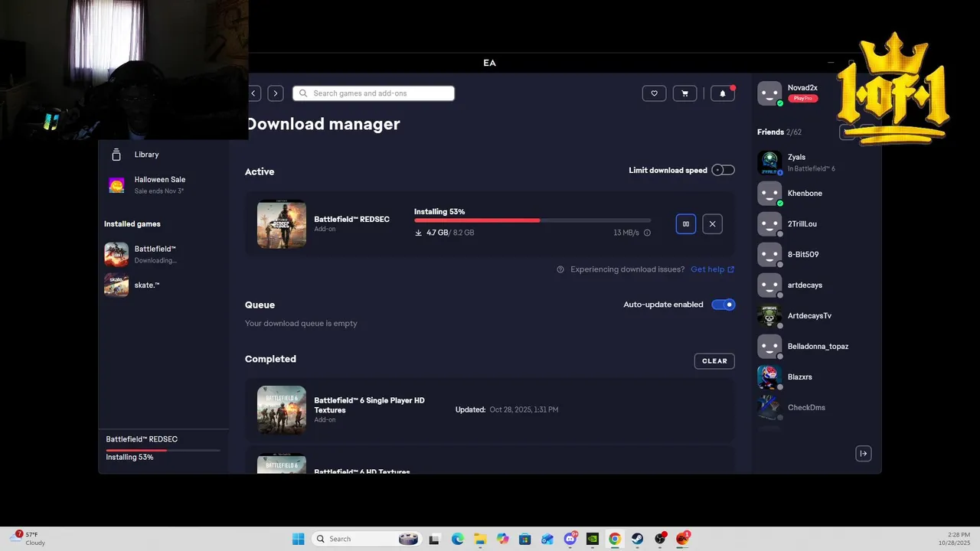Click 'Battlefield™ 6 Single Player HD Textures' title
This screenshot has width=980, height=551.
coord(369,405)
